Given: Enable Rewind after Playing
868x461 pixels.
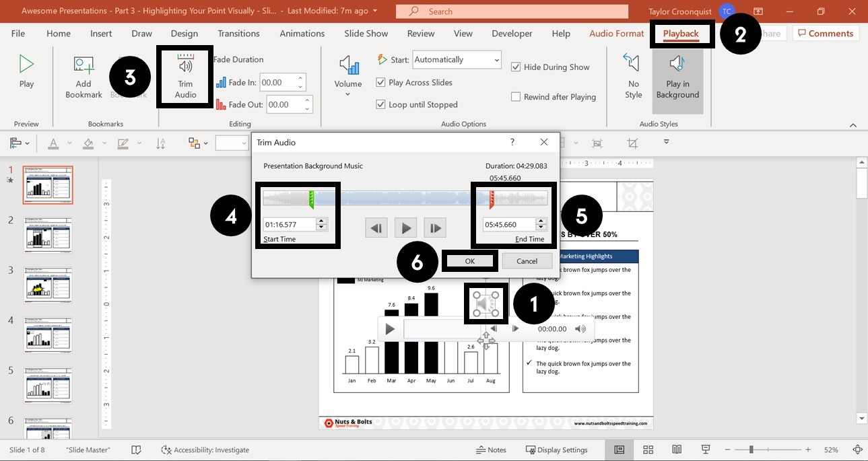Looking at the screenshot, I should 516,96.
